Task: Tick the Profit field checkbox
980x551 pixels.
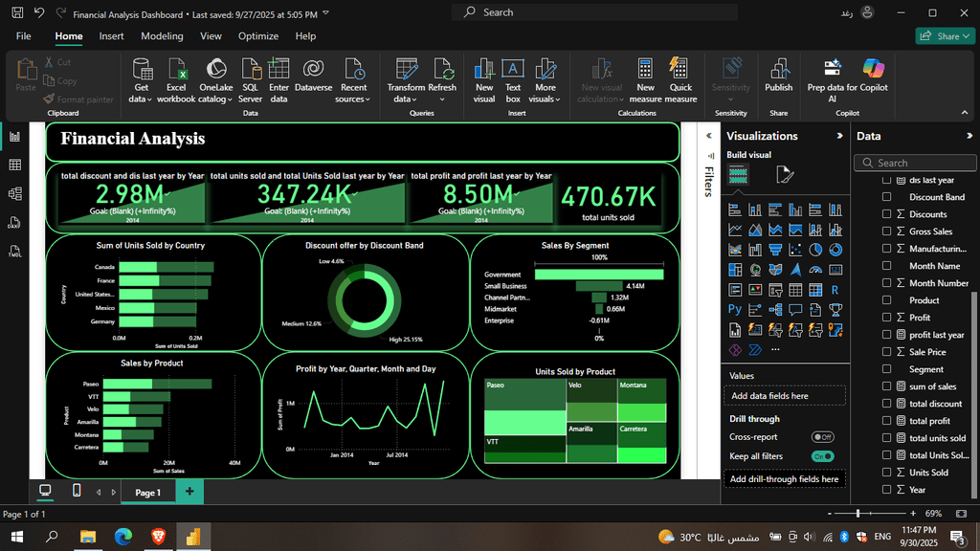Action: (x=886, y=318)
